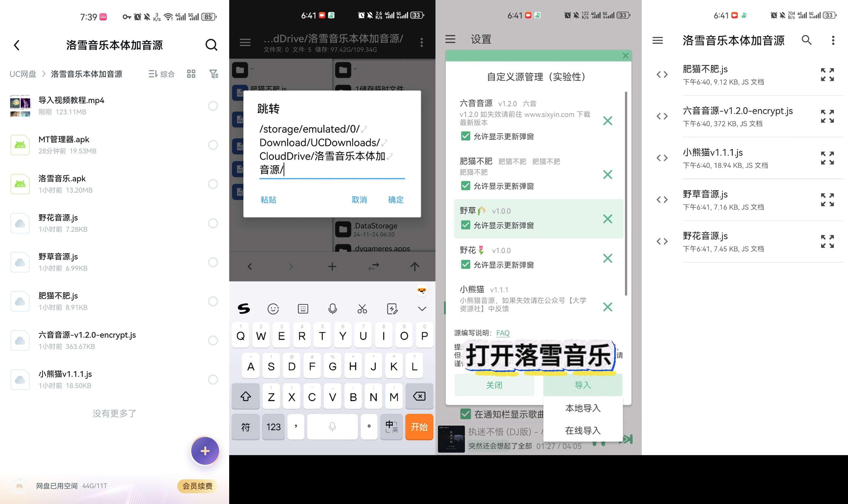This screenshot has height=504, width=848.
Task: Open the filter icon in UC网盘
Action: pos(214,74)
